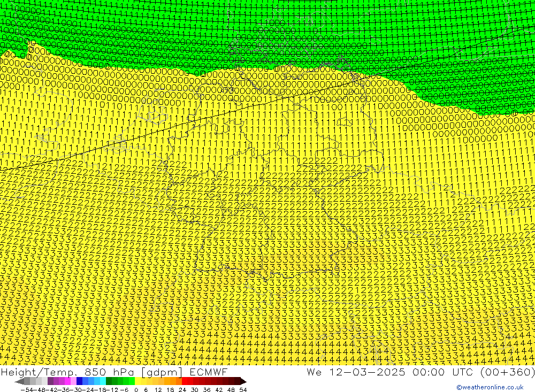Image resolution: width=535 pixels, height=392 pixels.
Task: Click the 'We 12-03-2025 00:00 UTC (00+360)' timestamp
Action: tap(421, 372)
